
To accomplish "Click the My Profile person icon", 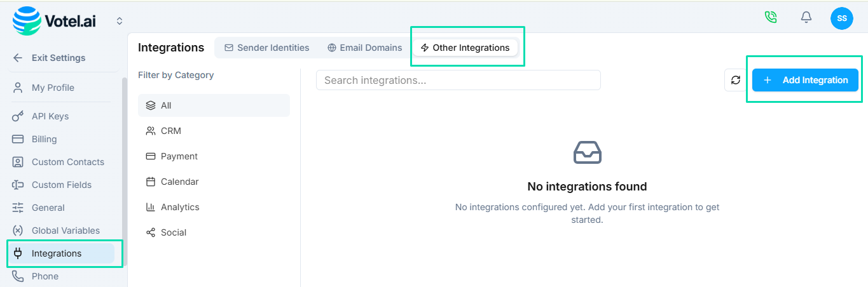I will click(18, 88).
